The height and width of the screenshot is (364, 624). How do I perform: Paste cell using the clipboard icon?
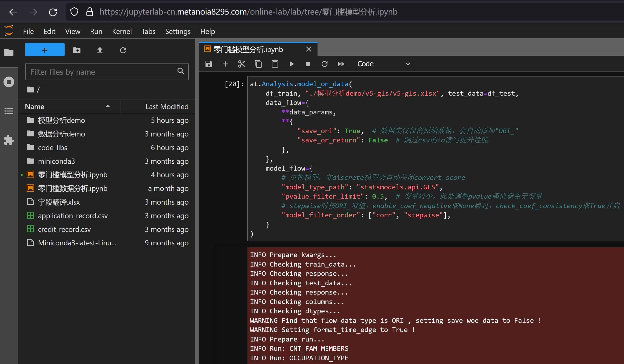pyautogui.click(x=275, y=64)
